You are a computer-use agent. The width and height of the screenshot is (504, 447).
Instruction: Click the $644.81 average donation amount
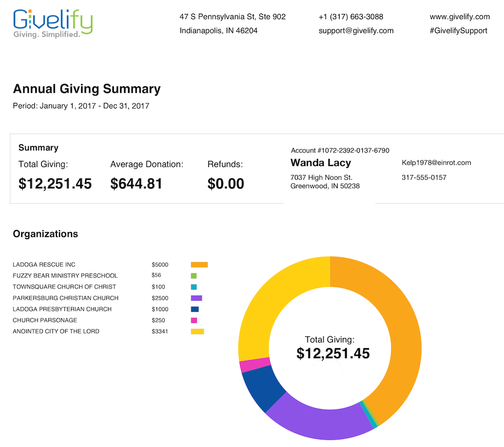point(136,184)
